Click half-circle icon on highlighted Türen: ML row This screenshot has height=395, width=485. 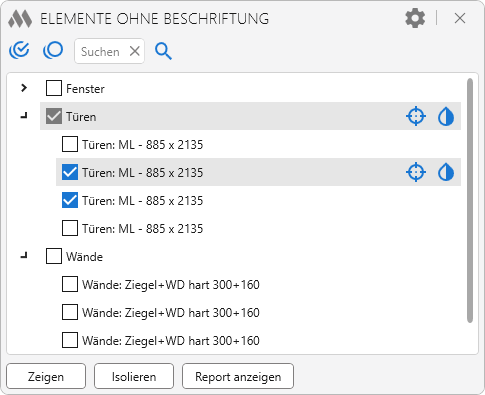pos(446,172)
